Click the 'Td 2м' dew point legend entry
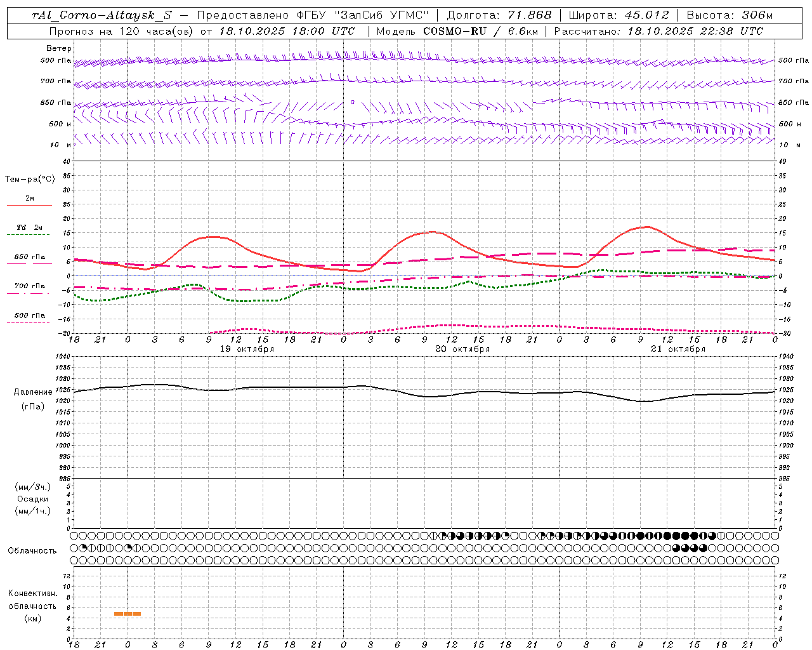 (x=30, y=227)
